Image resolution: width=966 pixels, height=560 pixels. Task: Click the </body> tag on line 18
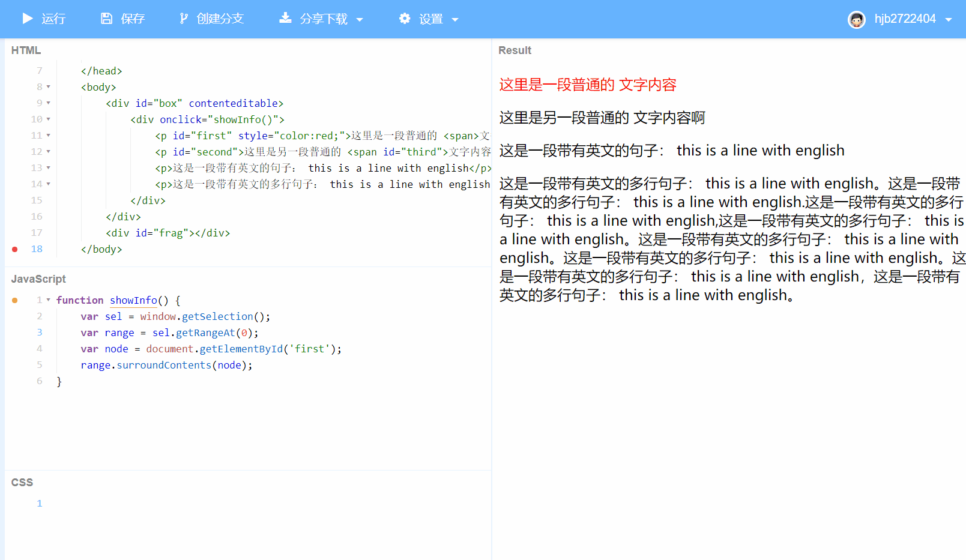tap(101, 249)
